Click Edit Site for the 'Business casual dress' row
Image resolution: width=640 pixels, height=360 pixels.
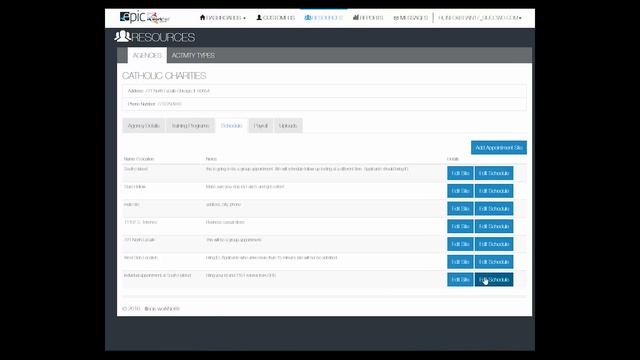pyautogui.click(x=460, y=226)
